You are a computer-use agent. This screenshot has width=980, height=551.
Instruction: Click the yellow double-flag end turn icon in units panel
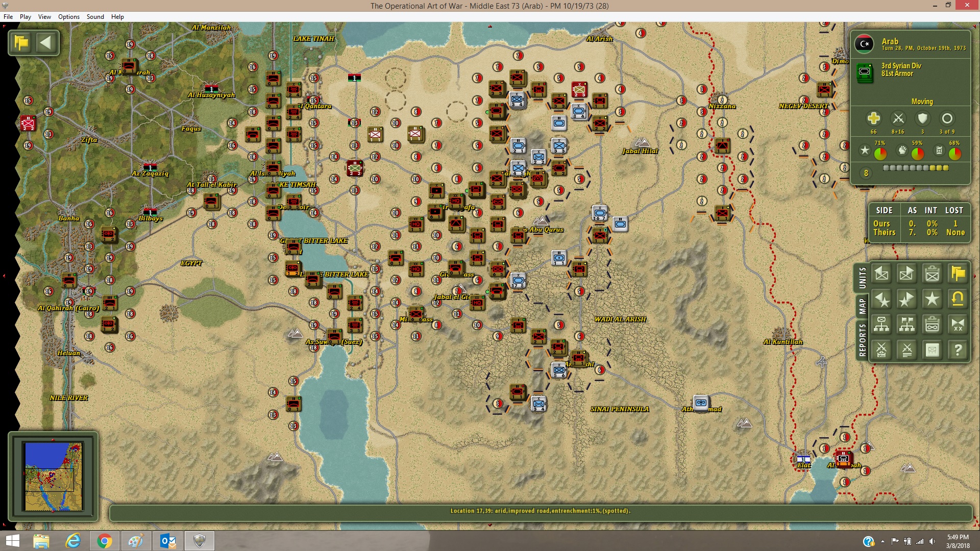(x=958, y=274)
